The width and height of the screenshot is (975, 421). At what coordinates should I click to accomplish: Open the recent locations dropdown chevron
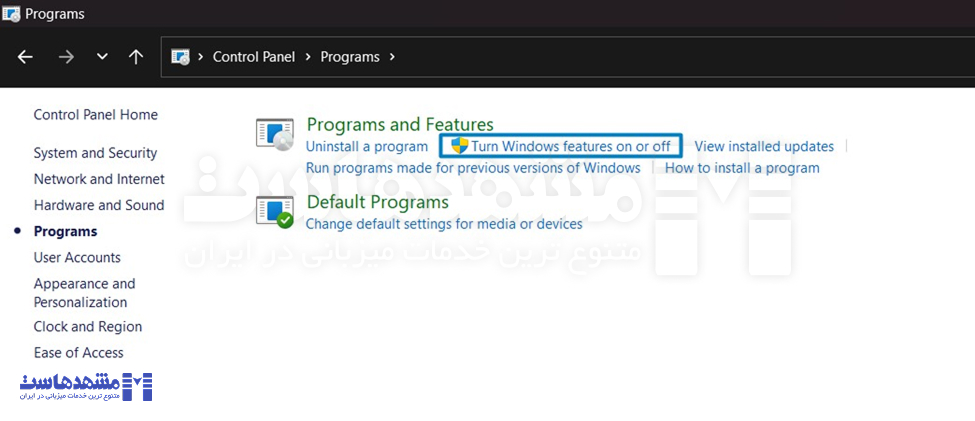point(103,57)
